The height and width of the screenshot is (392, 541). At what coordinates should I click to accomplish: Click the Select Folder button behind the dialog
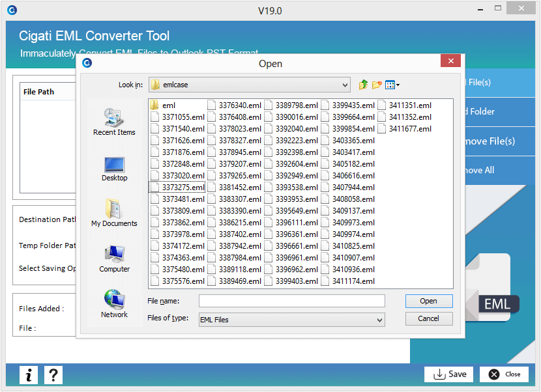tap(500, 112)
